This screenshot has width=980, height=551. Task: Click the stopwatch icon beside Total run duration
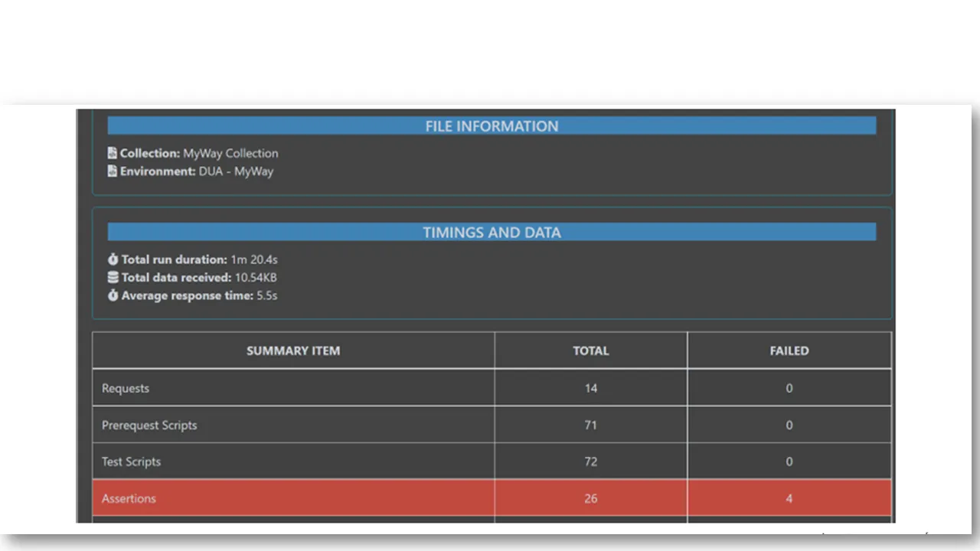(113, 259)
